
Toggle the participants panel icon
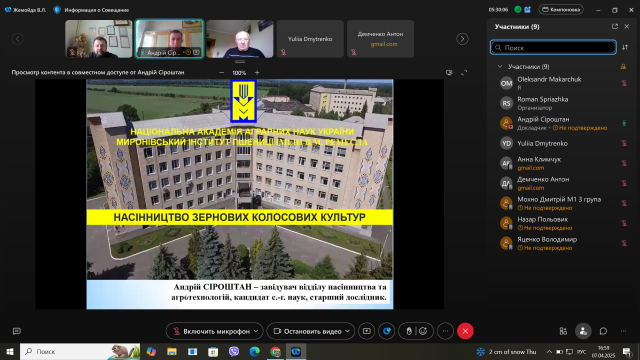[x=583, y=331]
